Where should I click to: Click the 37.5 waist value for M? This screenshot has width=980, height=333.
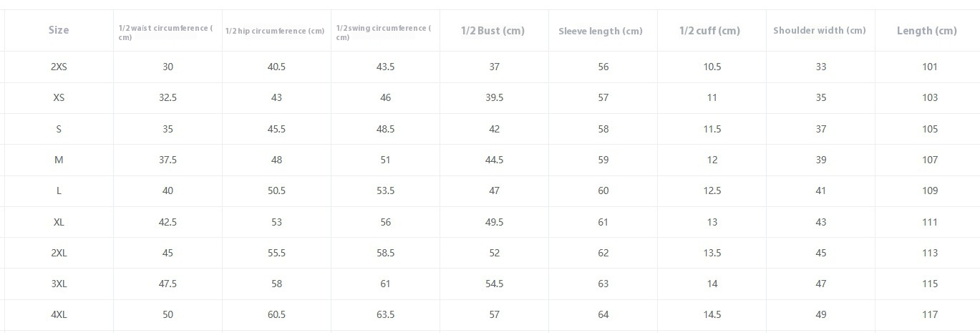pos(168,160)
